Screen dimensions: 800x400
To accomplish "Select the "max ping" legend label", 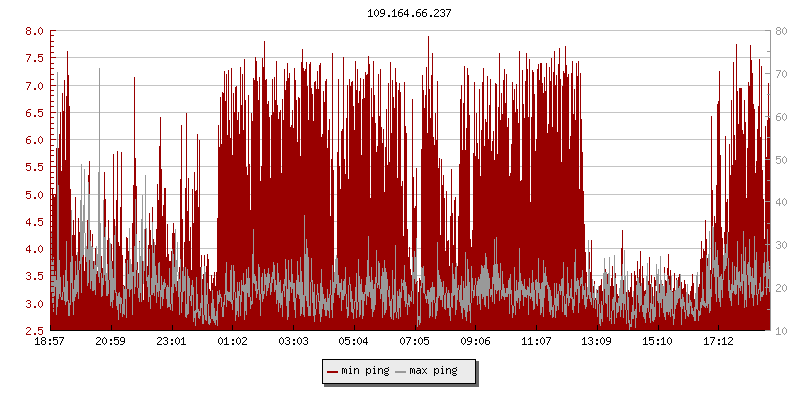I will 433,371.
